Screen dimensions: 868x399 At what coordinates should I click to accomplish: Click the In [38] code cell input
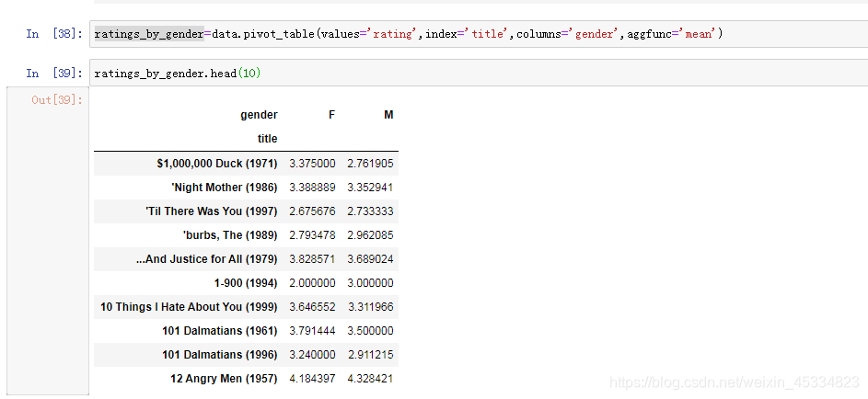click(479, 34)
